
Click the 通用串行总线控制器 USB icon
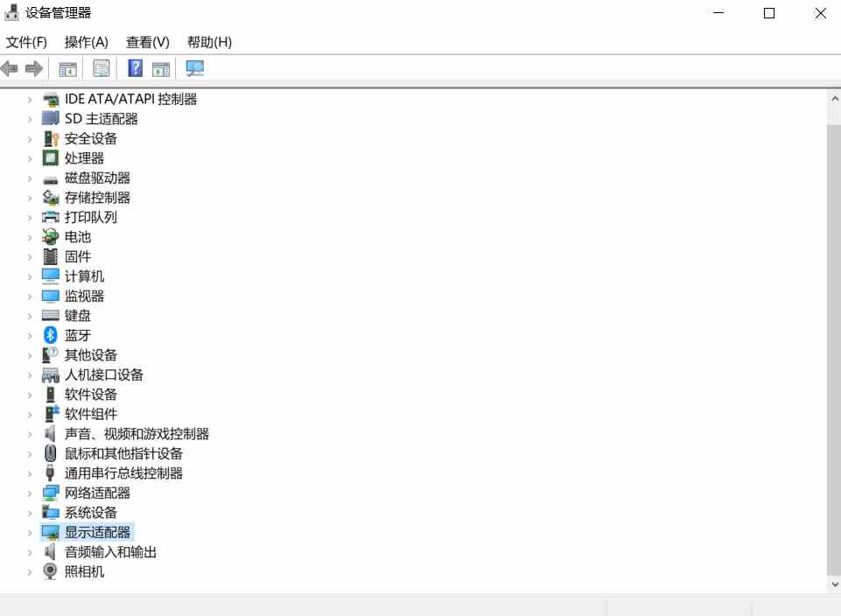[51, 472]
